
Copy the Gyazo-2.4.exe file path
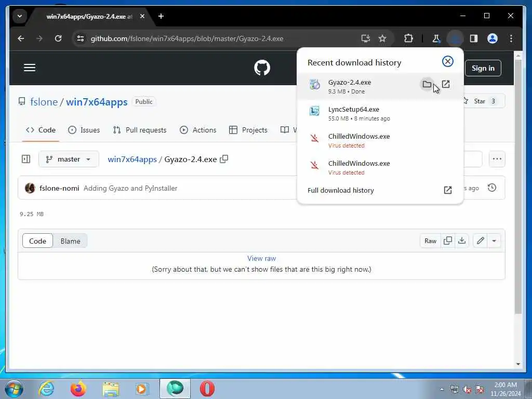pyautogui.click(x=224, y=159)
